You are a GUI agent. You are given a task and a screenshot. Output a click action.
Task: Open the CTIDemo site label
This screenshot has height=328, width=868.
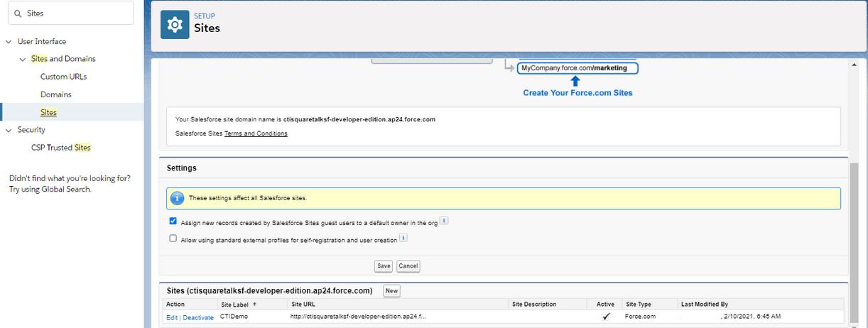pyautogui.click(x=234, y=317)
